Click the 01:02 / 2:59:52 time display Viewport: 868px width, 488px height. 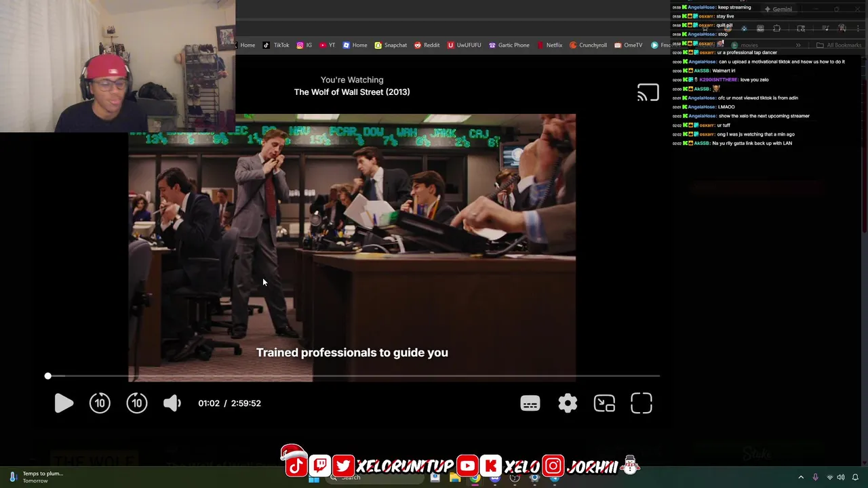point(229,403)
